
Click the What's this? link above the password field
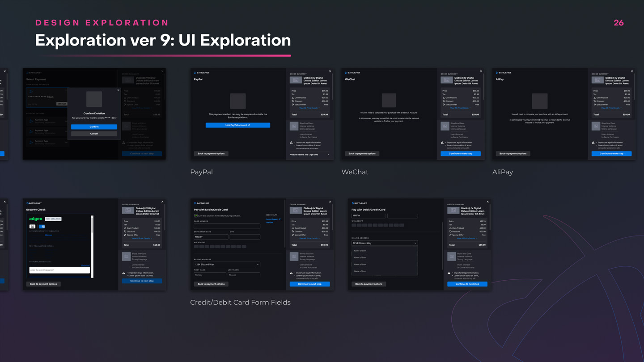pyautogui.click(x=85, y=265)
